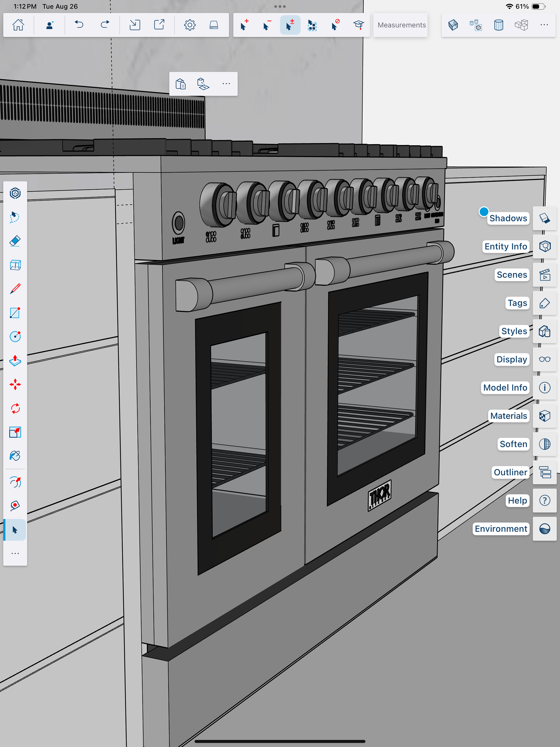Tap the Measurements input field
This screenshot has width=560, height=747.
coord(401,25)
